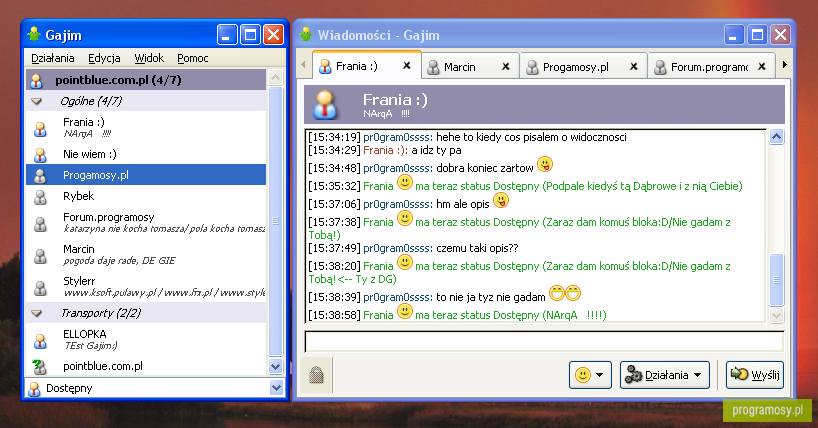Image resolution: width=818 pixels, height=428 pixels.
Task: Send message with Wyślij button
Action: tap(755, 375)
